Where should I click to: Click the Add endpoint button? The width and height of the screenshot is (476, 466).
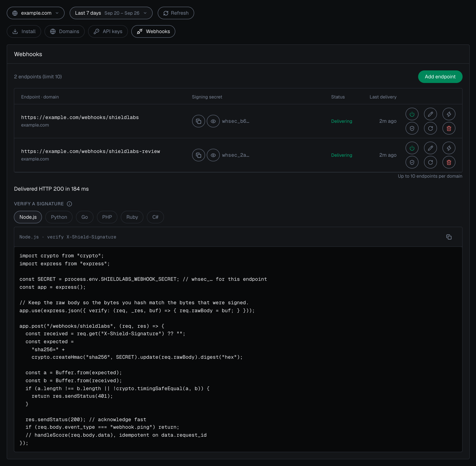440,77
